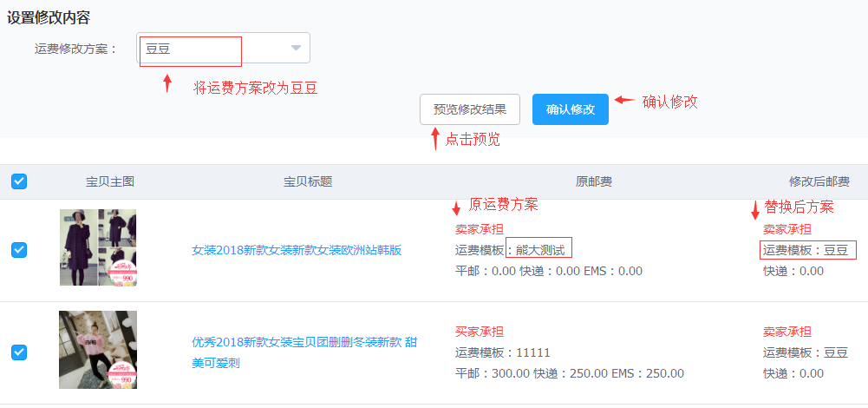Image resolution: width=868 pixels, height=408 pixels.
Task: Click original template name 11111
Action: click(532, 352)
